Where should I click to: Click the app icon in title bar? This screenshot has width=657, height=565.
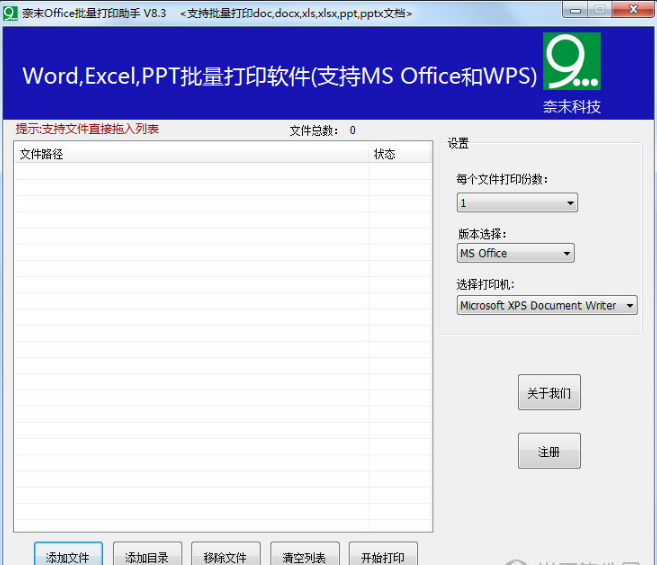[10, 13]
